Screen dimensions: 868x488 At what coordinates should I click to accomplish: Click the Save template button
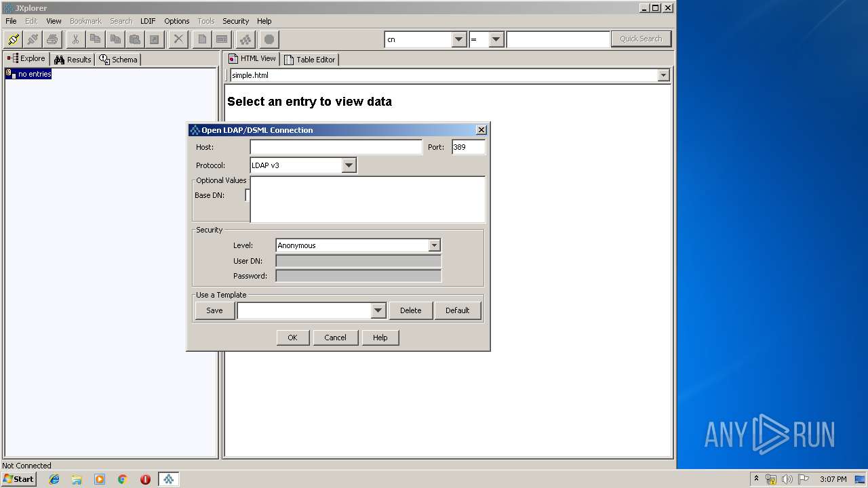point(214,310)
